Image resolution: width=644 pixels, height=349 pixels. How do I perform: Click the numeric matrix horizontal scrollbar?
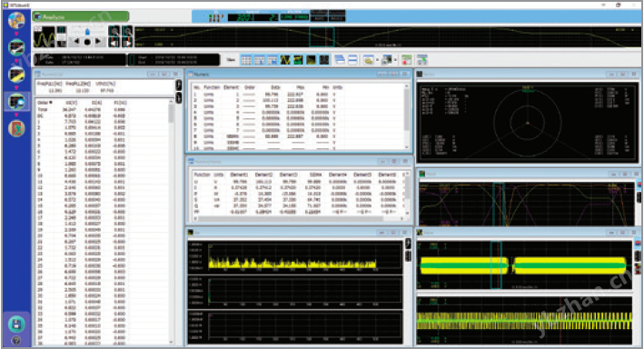pyautogui.click(x=298, y=218)
